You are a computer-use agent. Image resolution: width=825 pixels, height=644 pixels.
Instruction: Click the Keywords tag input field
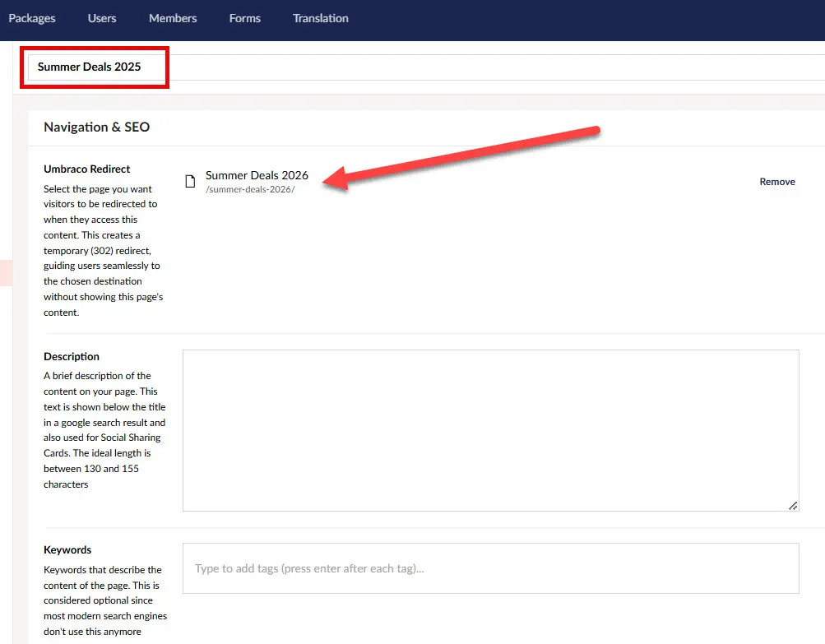pyautogui.click(x=489, y=568)
